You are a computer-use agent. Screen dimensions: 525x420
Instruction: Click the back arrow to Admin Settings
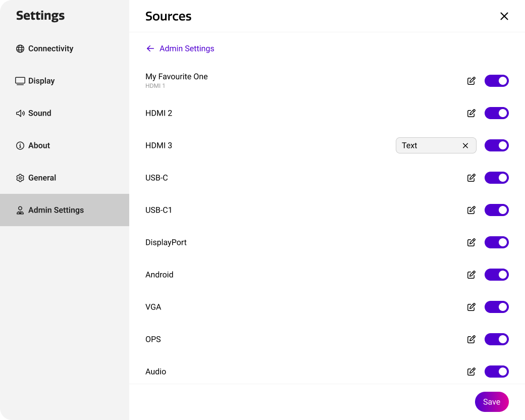point(150,48)
